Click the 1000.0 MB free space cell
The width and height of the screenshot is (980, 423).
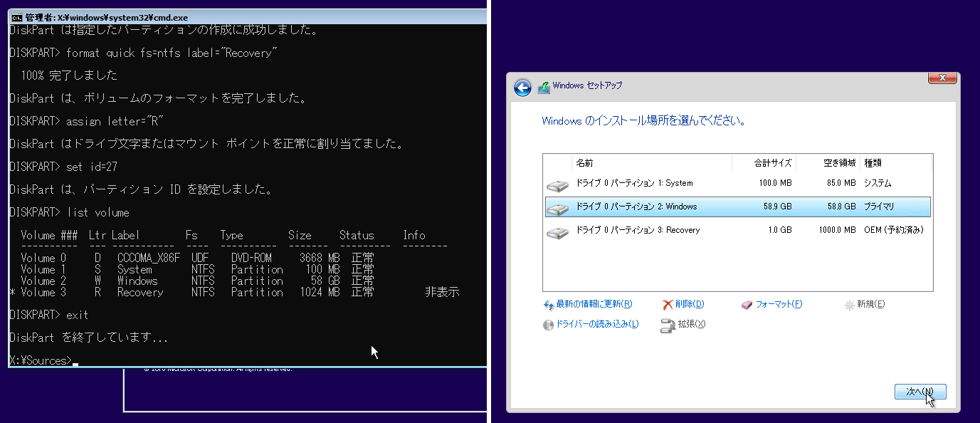836,231
